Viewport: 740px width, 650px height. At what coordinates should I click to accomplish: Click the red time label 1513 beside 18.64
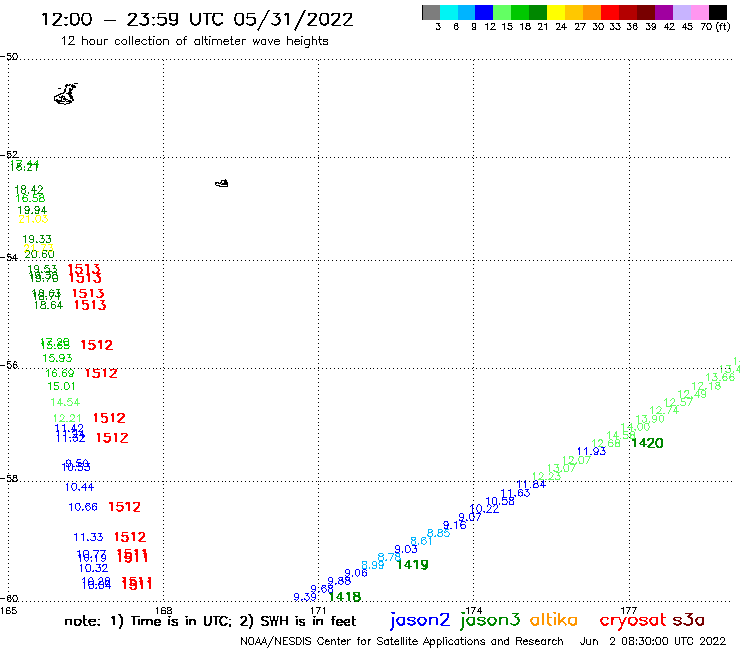coord(90,305)
